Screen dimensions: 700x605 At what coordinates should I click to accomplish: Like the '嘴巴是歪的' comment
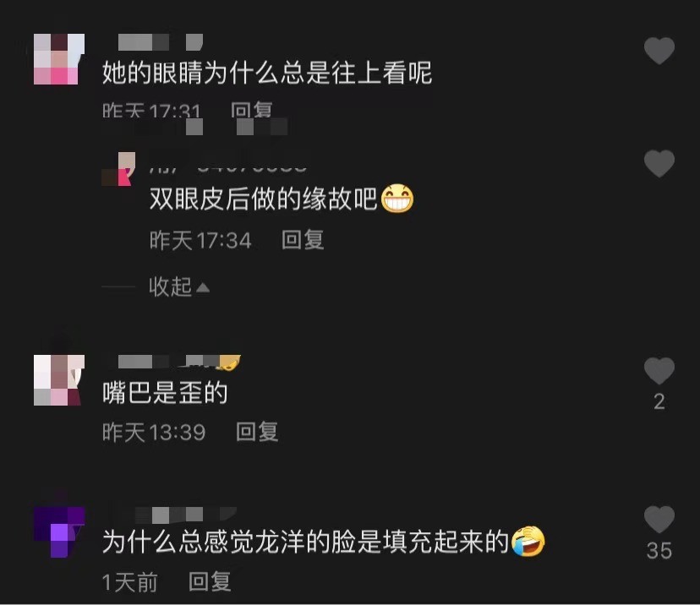[659, 371]
